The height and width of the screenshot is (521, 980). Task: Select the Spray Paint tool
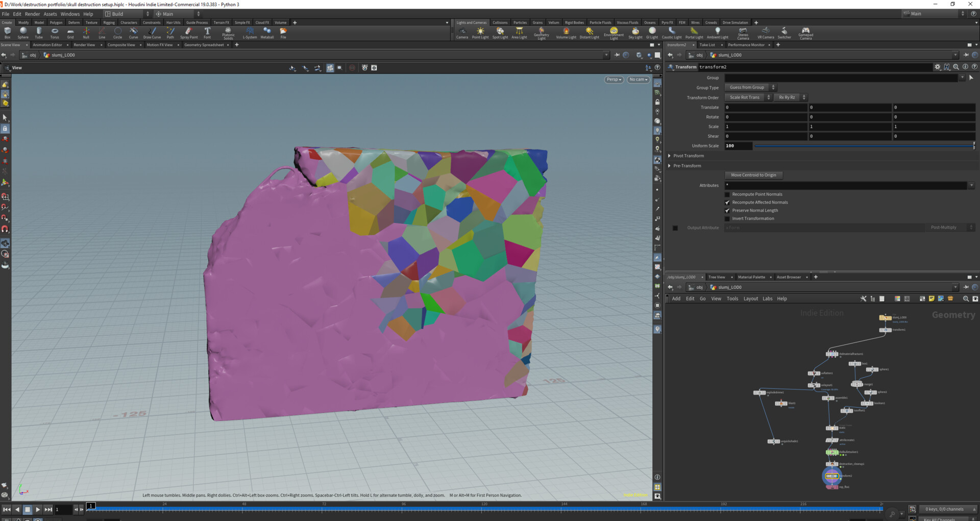pyautogui.click(x=188, y=33)
